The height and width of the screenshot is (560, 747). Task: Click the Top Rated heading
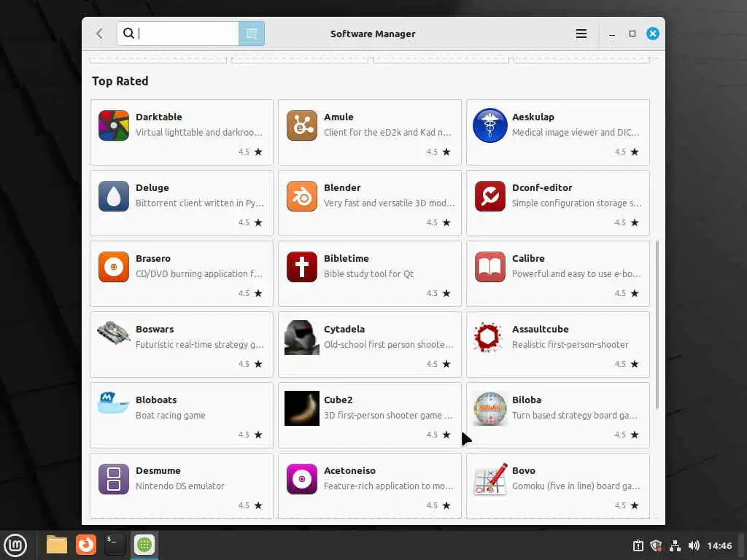[x=120, y=82]
